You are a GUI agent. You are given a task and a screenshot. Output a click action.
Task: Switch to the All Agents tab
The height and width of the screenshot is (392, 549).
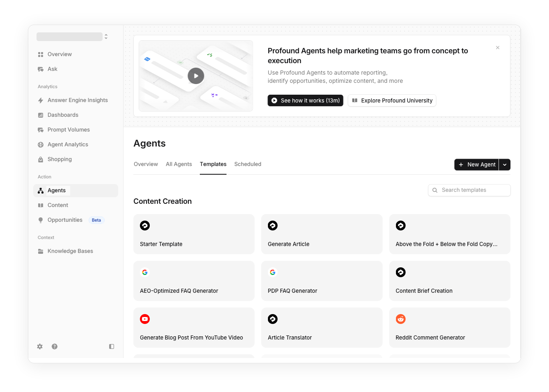coord(179,164)
